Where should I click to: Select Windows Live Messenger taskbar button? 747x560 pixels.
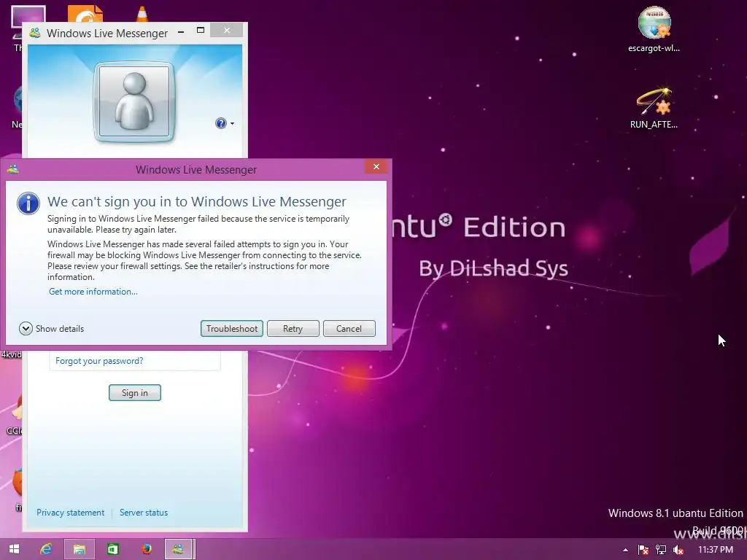178,549
